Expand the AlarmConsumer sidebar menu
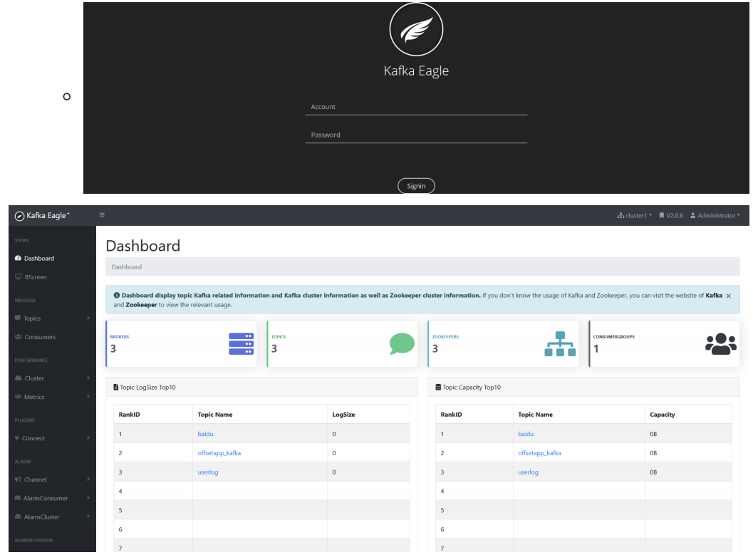The height and width of the screenshot is (560, 753). tap(52, 499)
